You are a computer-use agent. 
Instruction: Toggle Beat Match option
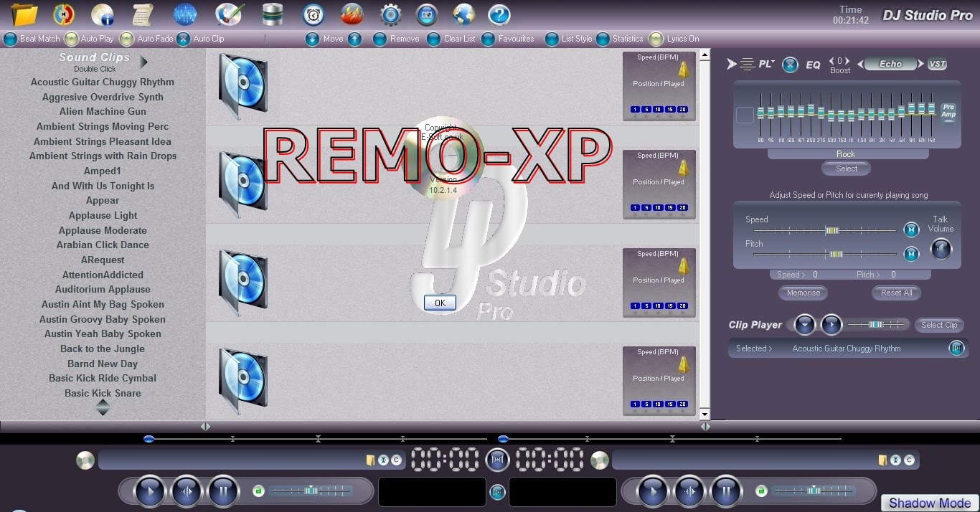[x=10, y=39]
